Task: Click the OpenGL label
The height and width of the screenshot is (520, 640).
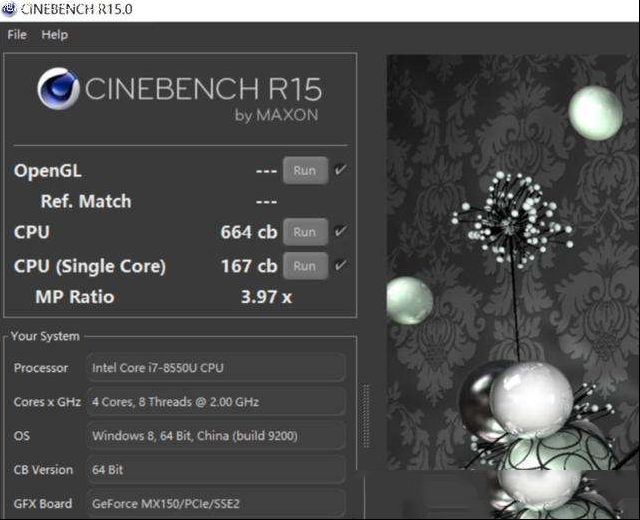Action: tap(48, 171)
